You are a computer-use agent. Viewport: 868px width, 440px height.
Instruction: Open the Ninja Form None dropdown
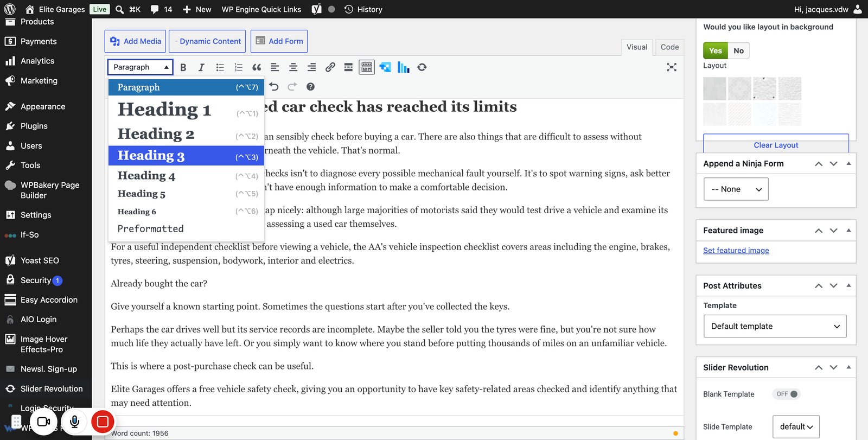(736, 189)
